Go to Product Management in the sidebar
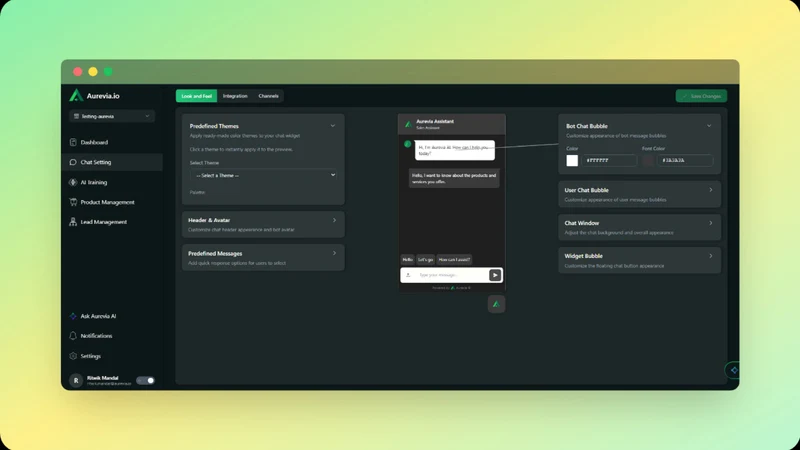Image resolution: width=800 pixels, height=450 pixels. click(108, 202)
